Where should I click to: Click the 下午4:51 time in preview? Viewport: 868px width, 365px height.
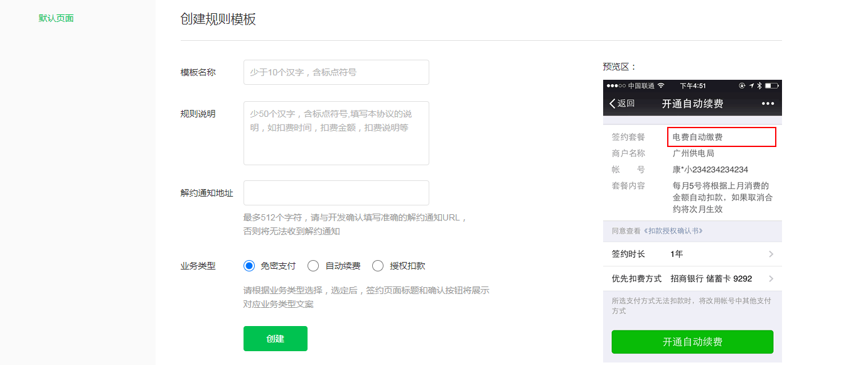pos(693,85)
